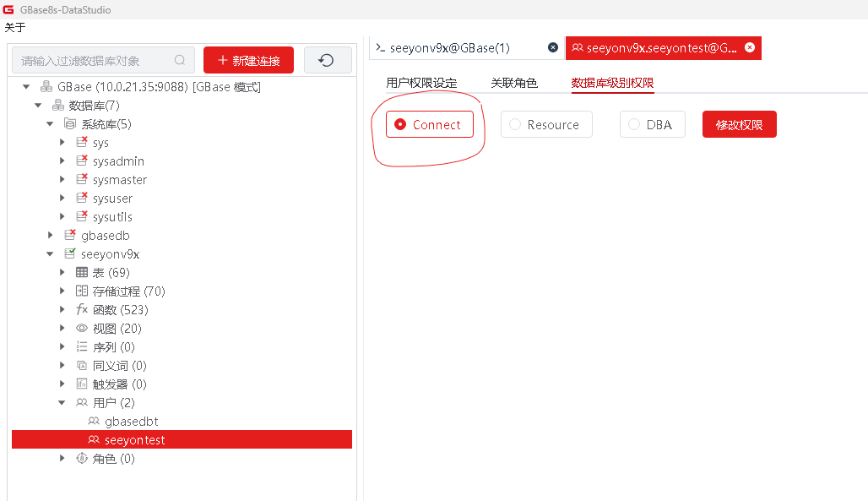Image resolution: width=868 pixels, height=501 pixels.
Task: Select the 存储过程 (70) tree label
Action: click(x=128, y=291)
